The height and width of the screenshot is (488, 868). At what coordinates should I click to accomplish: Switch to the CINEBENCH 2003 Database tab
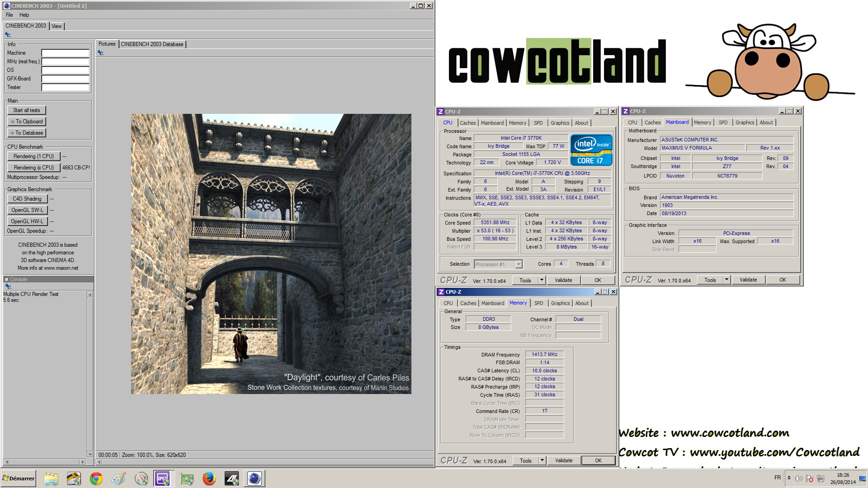(x=152, y=44)
